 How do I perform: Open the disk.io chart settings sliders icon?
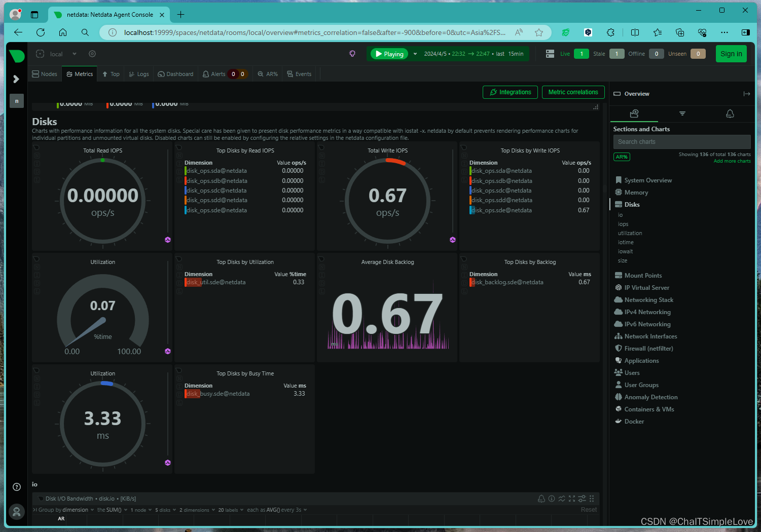[x=582, y=499]
